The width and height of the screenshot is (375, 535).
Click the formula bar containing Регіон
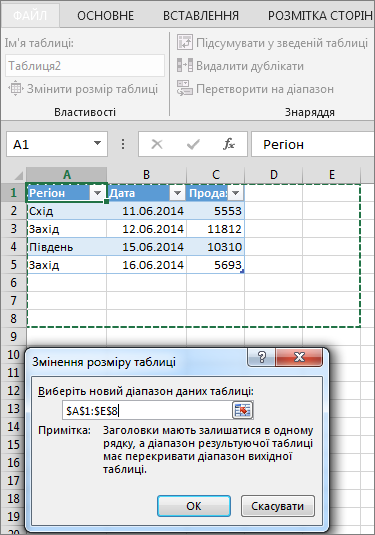[313, 144]
